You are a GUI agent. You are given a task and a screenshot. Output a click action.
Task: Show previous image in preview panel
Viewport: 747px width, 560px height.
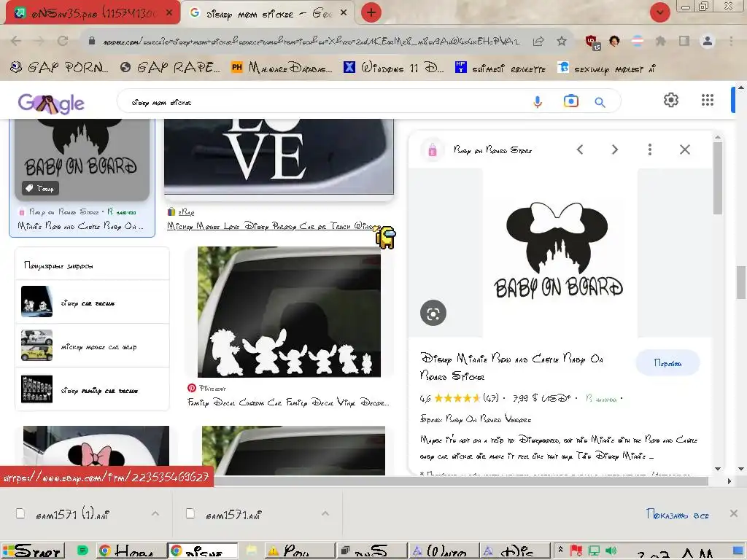[x=580, y=149]
